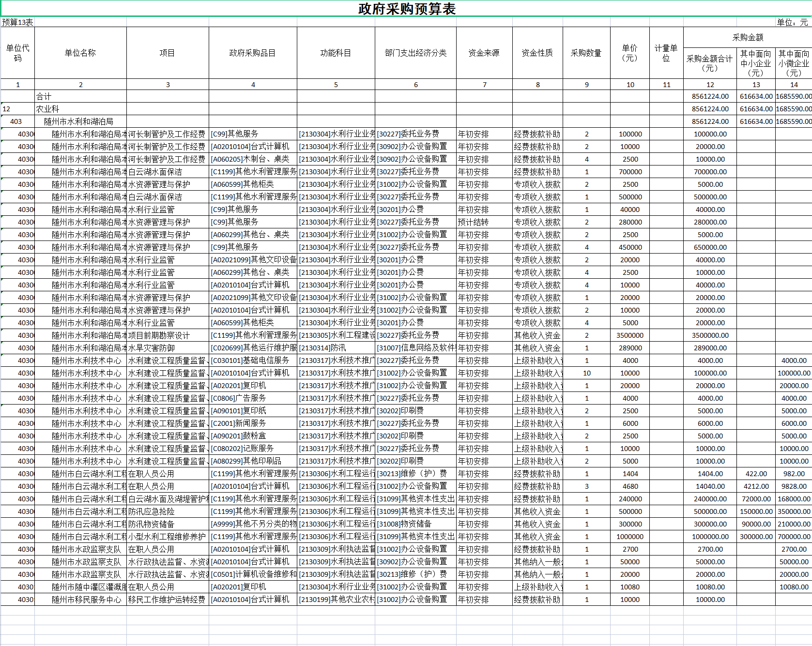Select the 422.00 SME amount cell
The image size is (812, 646).
click(756, 474)
